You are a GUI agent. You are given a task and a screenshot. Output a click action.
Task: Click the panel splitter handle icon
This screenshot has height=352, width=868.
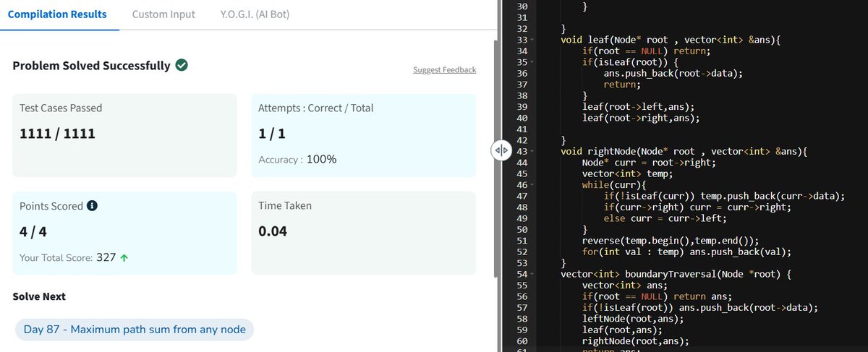[x=501, y=150]
